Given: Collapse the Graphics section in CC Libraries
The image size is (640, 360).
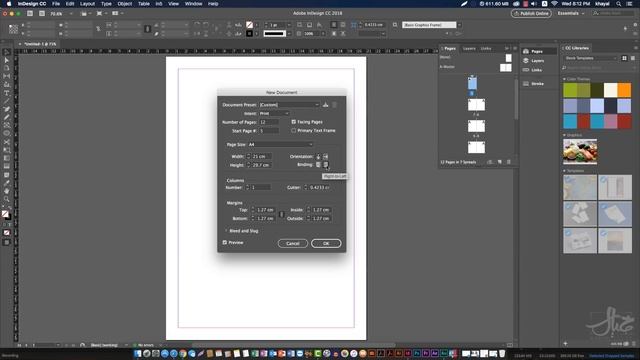Looking at the screenshot, I should click(564, 135).
